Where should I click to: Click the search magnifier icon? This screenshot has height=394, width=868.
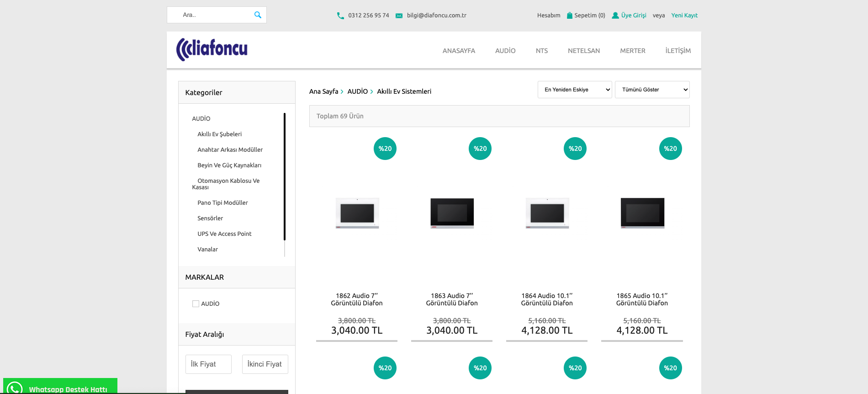point(258,15)
